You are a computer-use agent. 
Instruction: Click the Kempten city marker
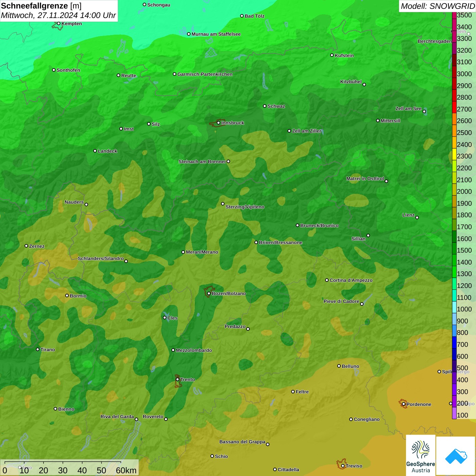point(58,23)
